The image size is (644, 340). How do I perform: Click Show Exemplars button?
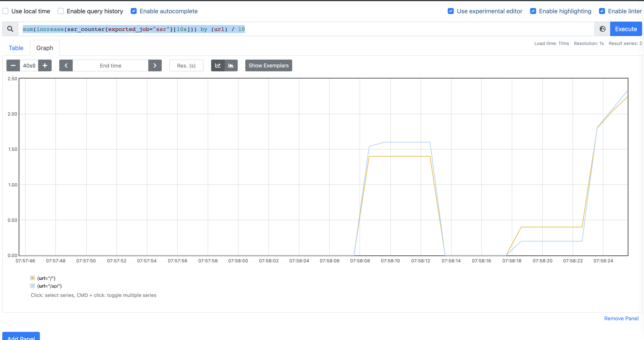268,65
